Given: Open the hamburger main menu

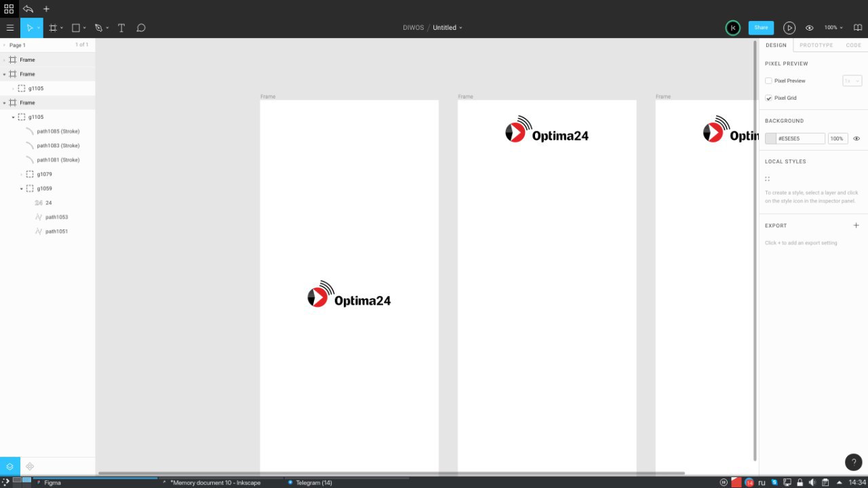Looking at the screenshot, I should pyautogui.click(x=9, y=28).
